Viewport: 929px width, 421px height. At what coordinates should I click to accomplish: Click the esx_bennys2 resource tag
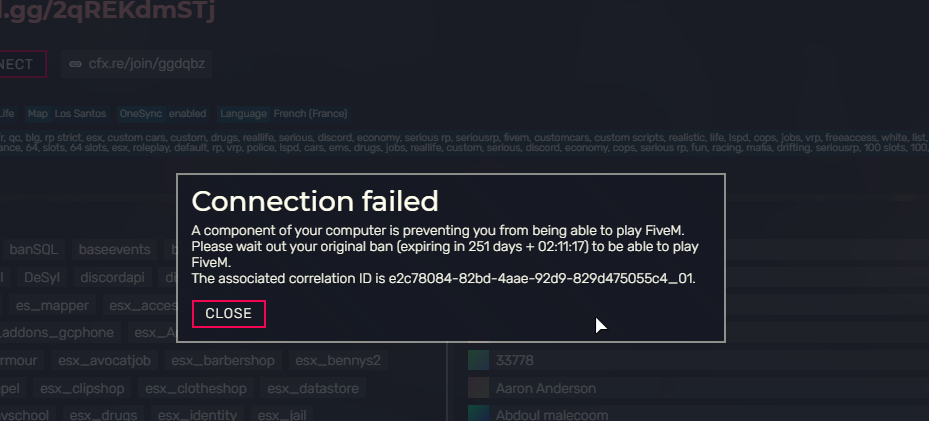tap(337, 360)
